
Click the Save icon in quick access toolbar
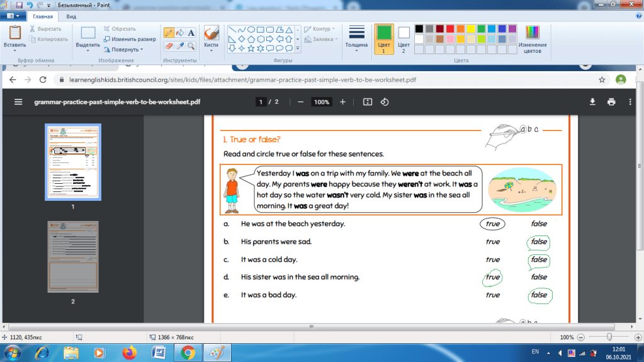(x=20, y=4)
